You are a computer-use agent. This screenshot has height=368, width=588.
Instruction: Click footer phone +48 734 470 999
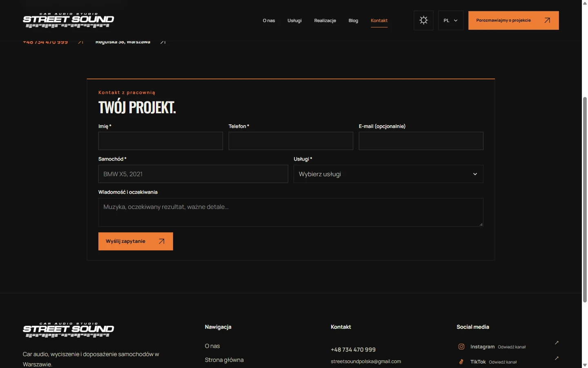(353, 350)
